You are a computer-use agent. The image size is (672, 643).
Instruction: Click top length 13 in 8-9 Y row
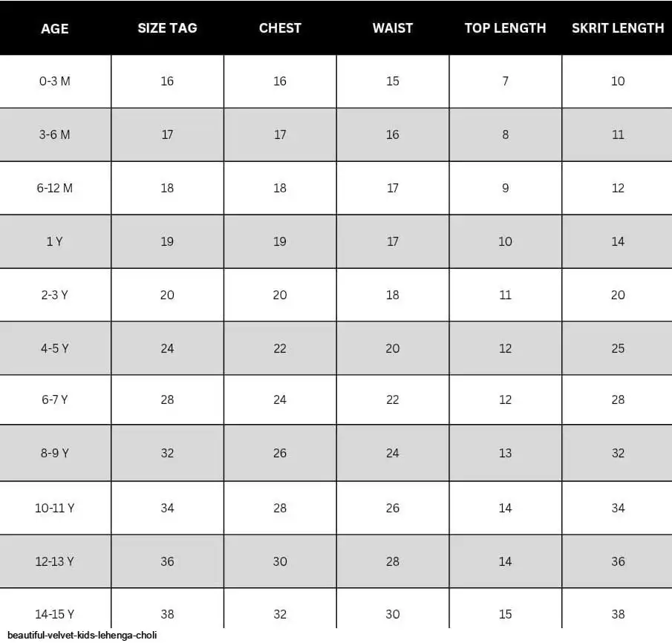[505, 453]
